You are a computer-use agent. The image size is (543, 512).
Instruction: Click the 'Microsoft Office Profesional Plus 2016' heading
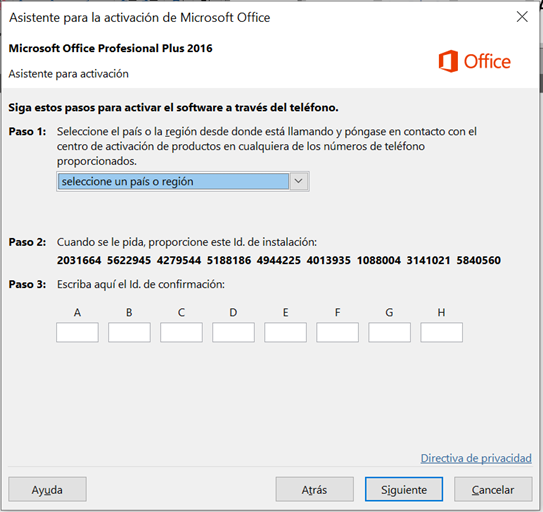coord(110,48)
